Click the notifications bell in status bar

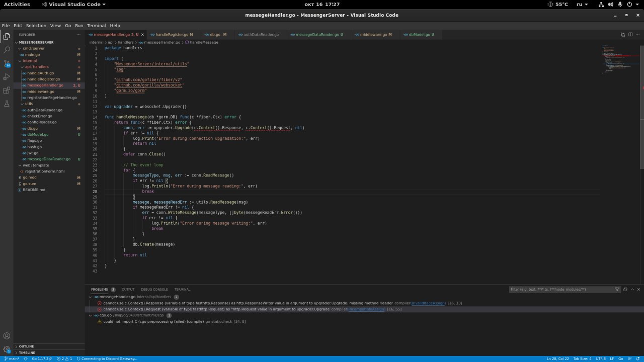tap(637, 358)
